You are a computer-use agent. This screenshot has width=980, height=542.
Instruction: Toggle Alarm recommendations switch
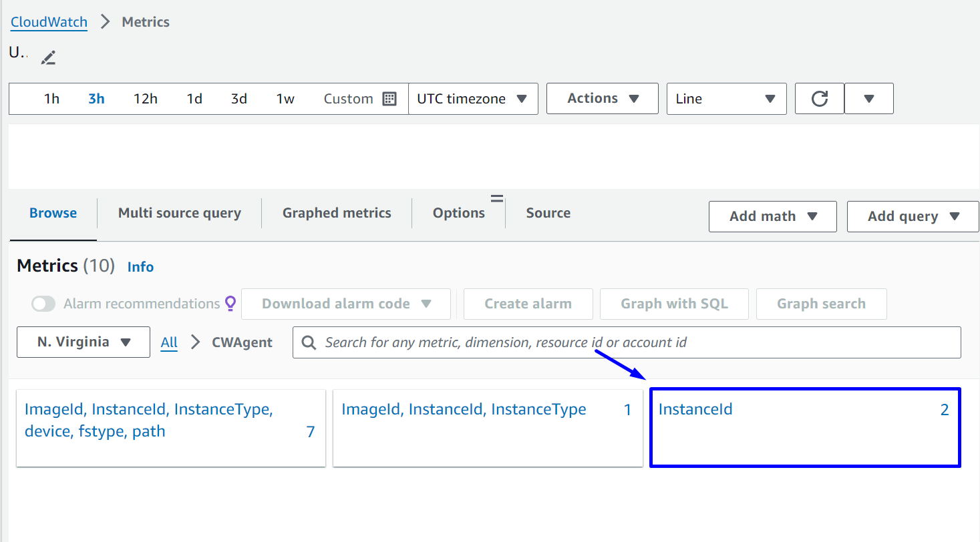pyautogui.click(x=43, y=304)
